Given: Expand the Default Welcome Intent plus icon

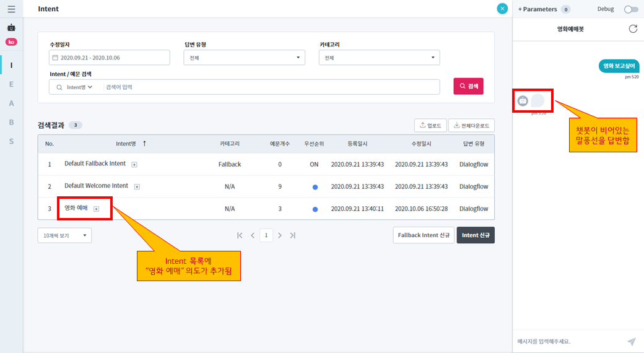Looking at the screenshot, I should click(x=137, y=186).
